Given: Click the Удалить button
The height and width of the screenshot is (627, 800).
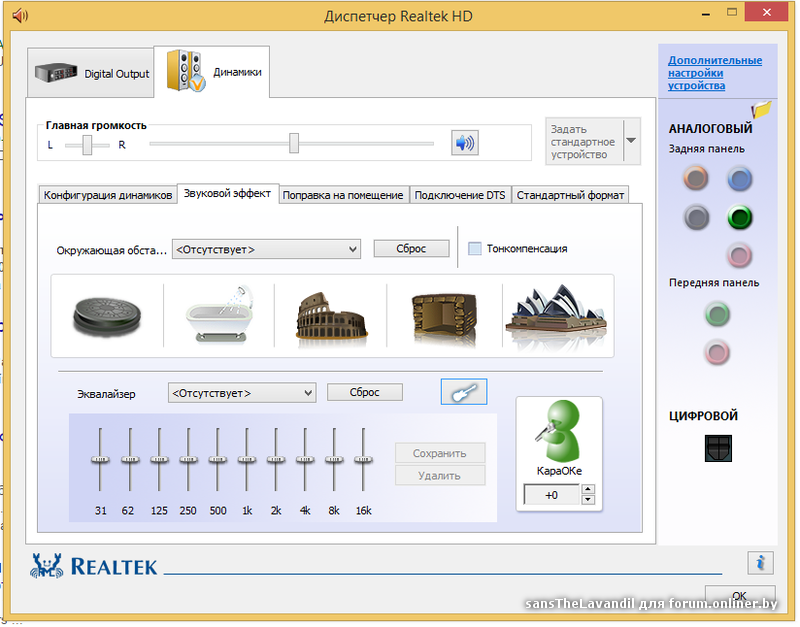Looking at the screenshot, I should coord(441,477).
